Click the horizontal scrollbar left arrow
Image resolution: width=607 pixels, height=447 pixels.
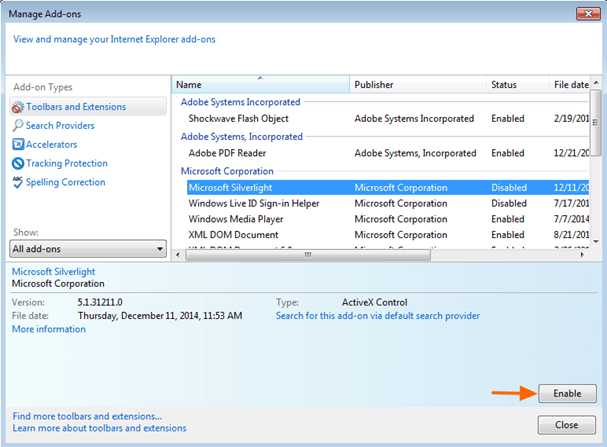pyautogui.click(x=178, y=255)
